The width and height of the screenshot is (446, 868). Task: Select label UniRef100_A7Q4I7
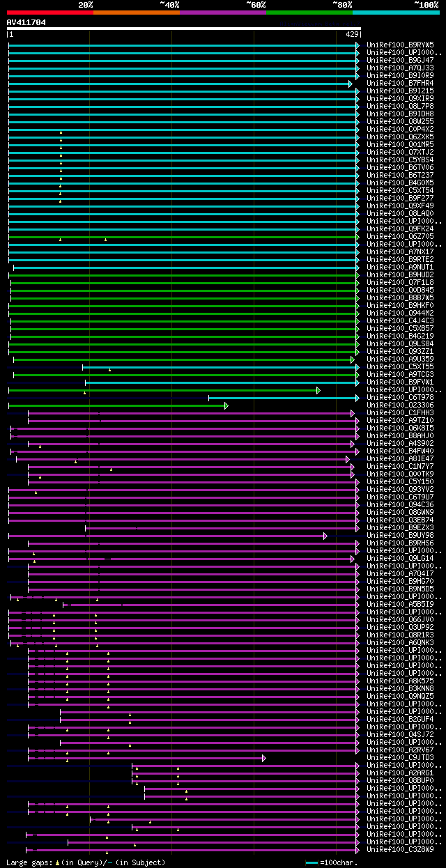tap(400, 574)
